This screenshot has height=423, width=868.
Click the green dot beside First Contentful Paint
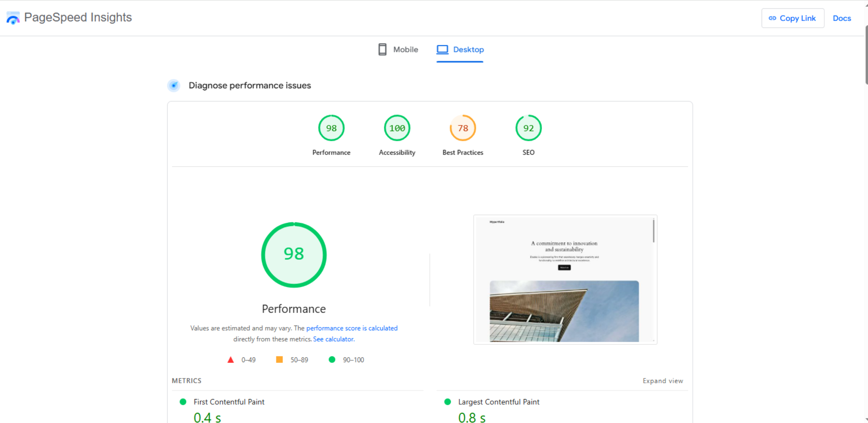coord(183,402)
